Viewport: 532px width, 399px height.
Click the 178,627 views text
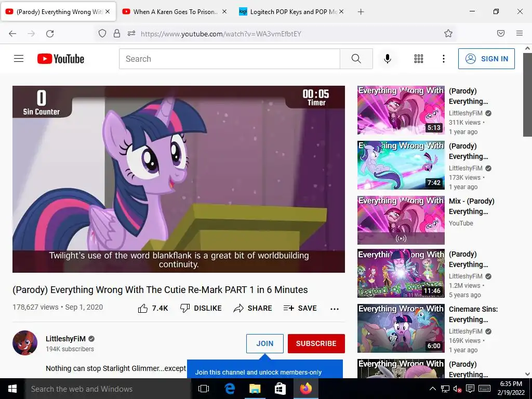coord(35,307)
